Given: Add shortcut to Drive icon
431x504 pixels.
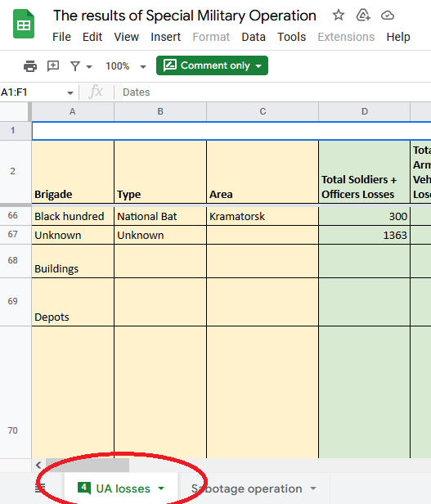Looking at the screenshot, I should pyautogui.click(x=363, y=15).
